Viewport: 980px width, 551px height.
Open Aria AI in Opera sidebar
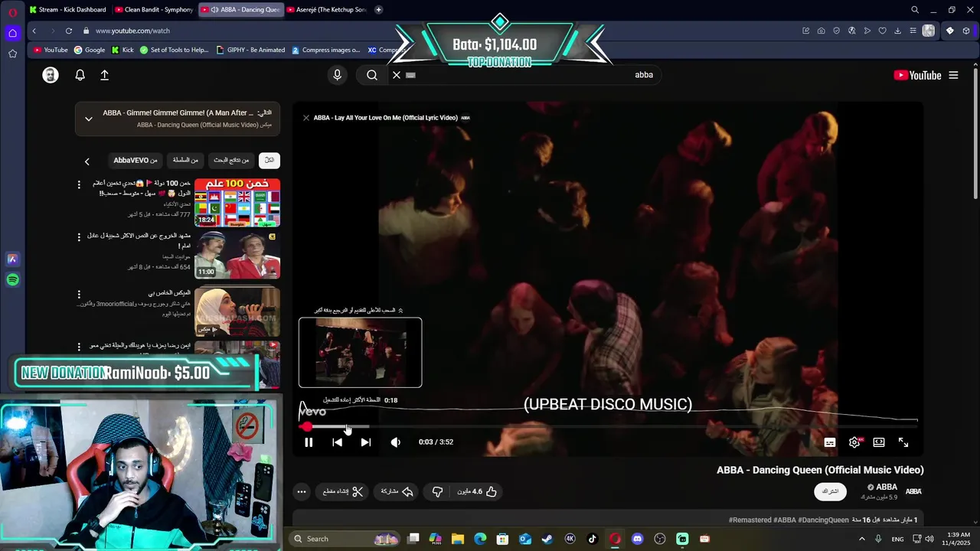12,259
